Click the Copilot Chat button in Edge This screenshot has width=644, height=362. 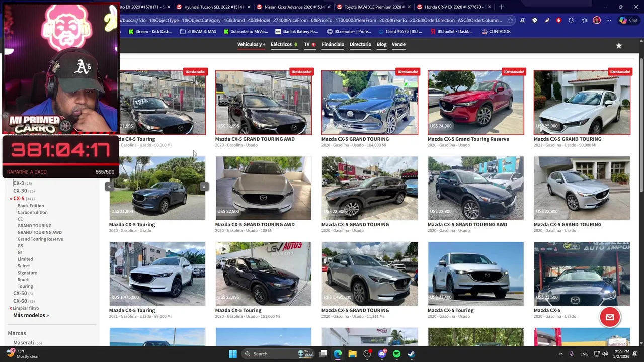click(x=629, y=20)
